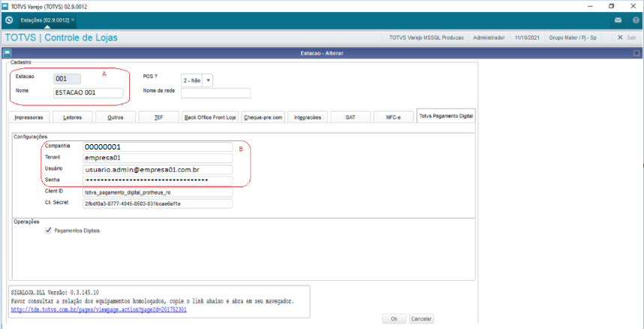Click the TOTVS home circle icon
The image size is (644, 329).
coord(9,20)
